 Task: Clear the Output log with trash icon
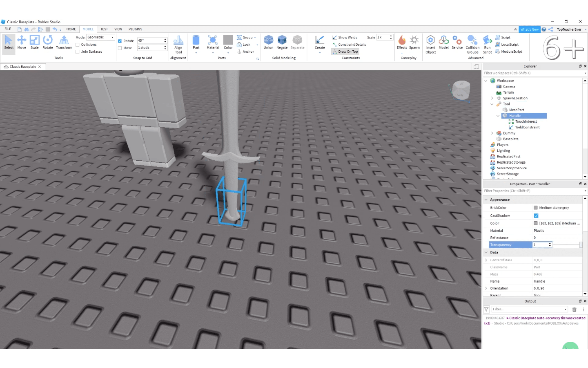click(575, 310)
